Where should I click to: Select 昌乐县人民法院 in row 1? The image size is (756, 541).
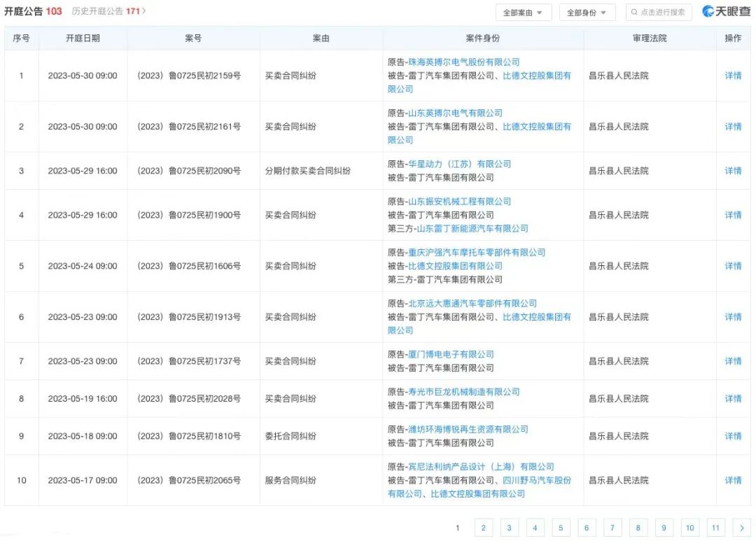[x=619, y=75]
